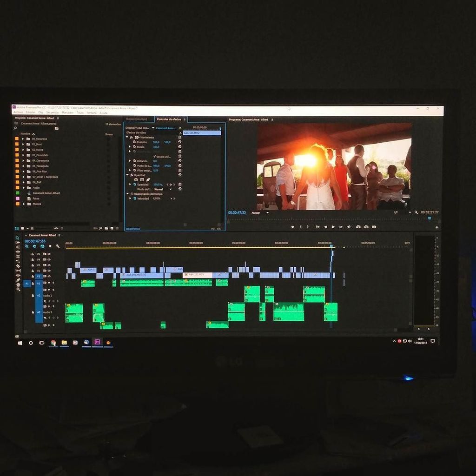
Task: Select the free-draw pen mask under Opacidad
Action: [148, 179]
